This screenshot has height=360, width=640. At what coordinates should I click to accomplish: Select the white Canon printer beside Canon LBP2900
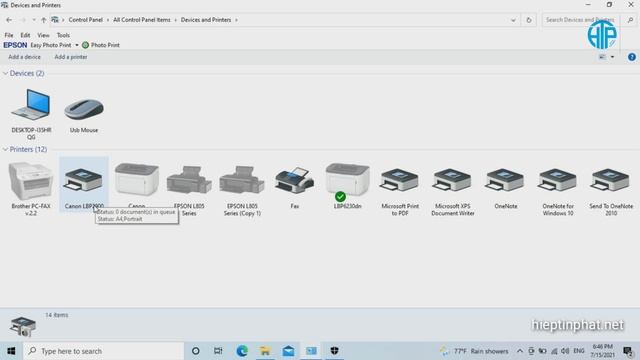137,180
